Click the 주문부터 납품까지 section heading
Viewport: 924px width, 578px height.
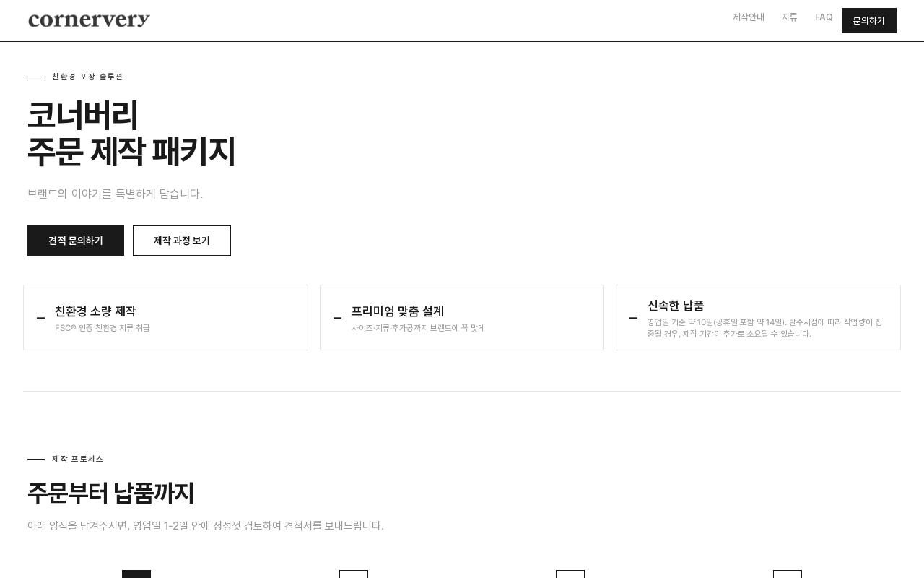111,493
